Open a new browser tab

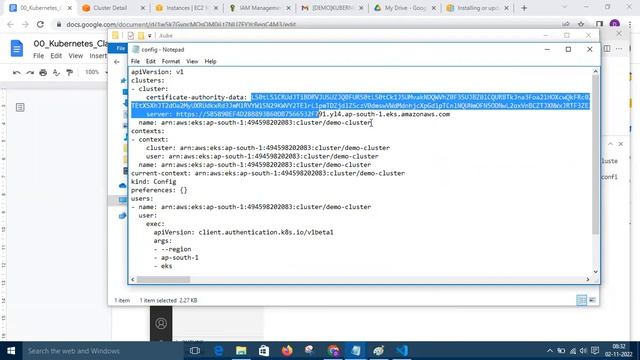(x=524, y=8)
